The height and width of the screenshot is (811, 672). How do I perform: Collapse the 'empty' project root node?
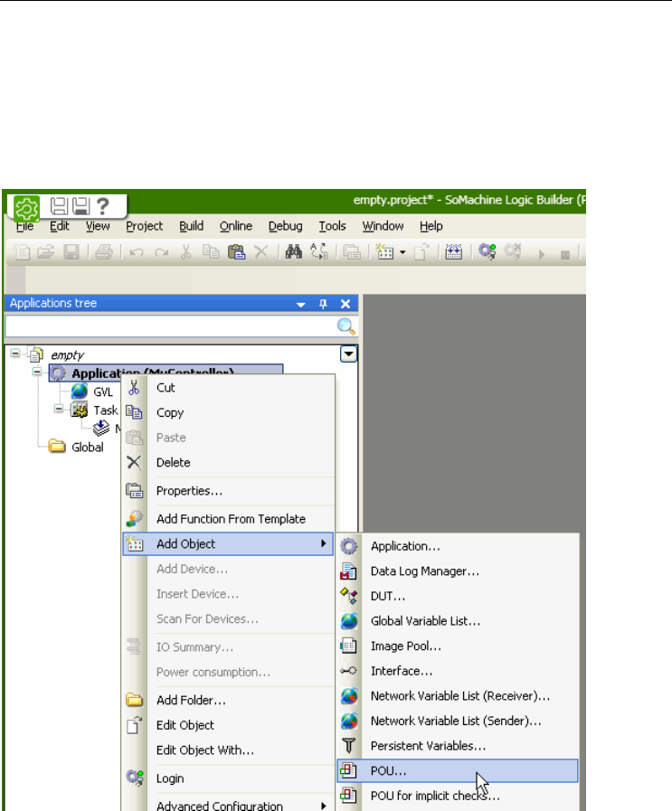(x=15, y=354)
